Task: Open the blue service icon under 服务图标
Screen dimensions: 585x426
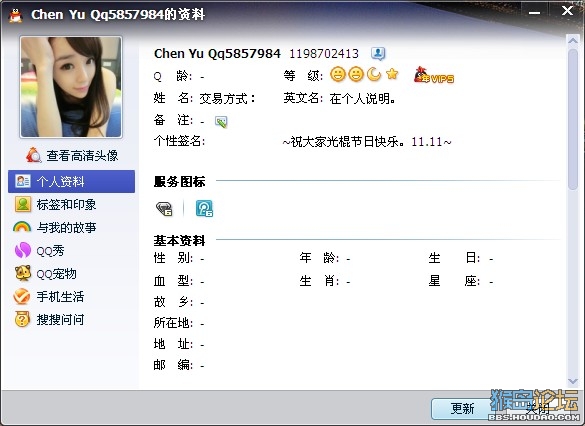Action: click(x=204, y=209)
